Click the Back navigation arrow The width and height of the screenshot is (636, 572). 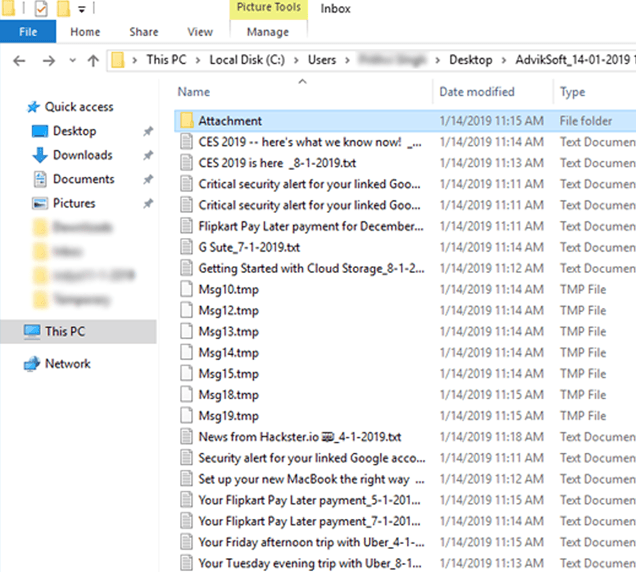click(x=18, y=61)
